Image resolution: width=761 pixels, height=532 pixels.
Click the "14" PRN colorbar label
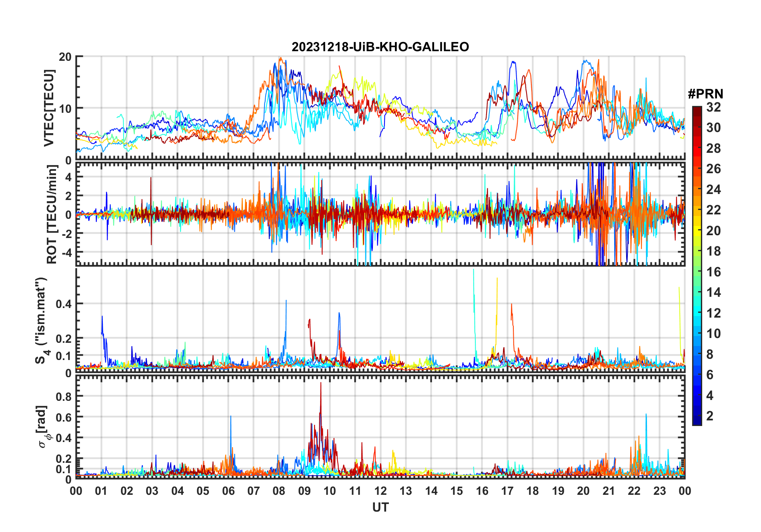713,292
